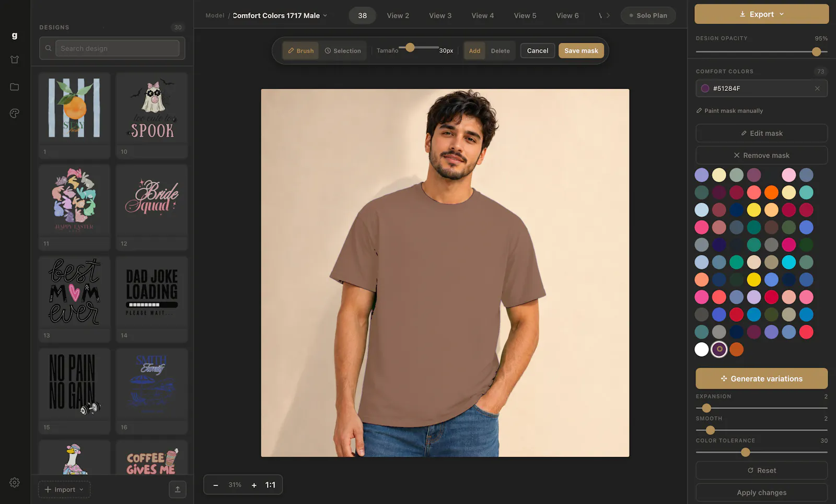Reset zoom to 1:1
The width and height of the screenshot is (836, 504).
click(270, 485)
